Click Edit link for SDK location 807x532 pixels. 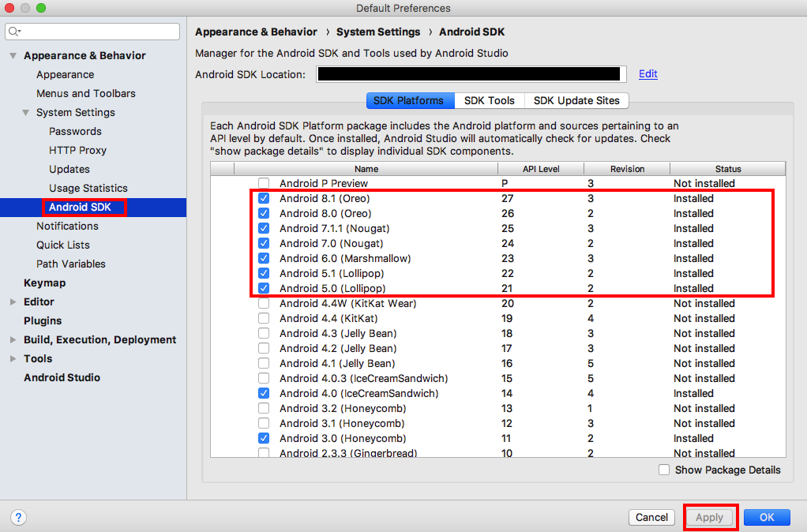(x=648, y=74)
